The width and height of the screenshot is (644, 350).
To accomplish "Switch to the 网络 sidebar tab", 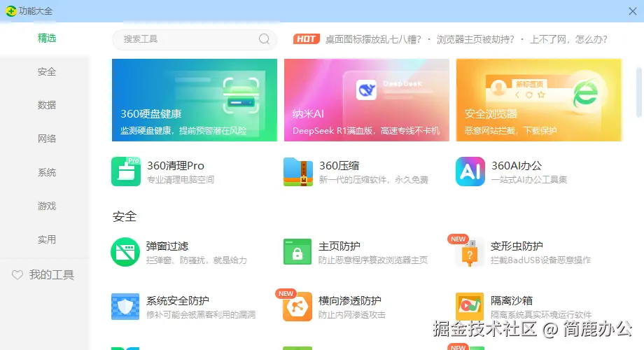I will coord(47,139).
